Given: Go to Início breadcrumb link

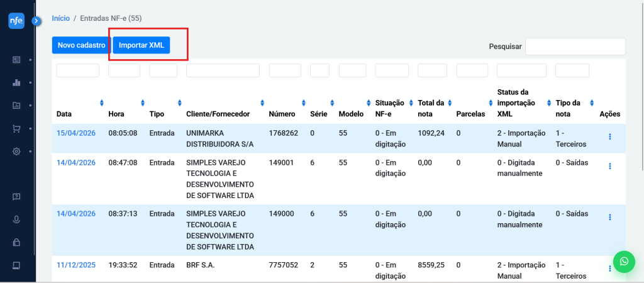Looking at the screenshot, I should click(61, 19).
